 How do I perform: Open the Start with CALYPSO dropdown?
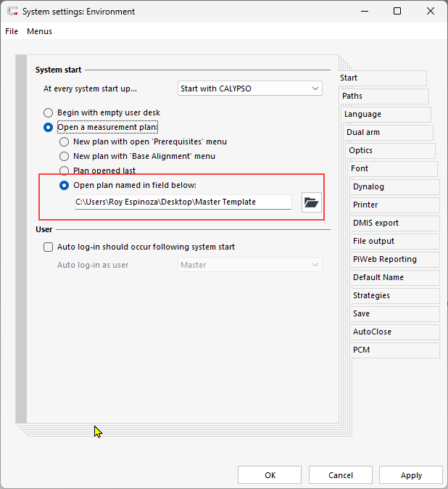[x=250, y=89]
